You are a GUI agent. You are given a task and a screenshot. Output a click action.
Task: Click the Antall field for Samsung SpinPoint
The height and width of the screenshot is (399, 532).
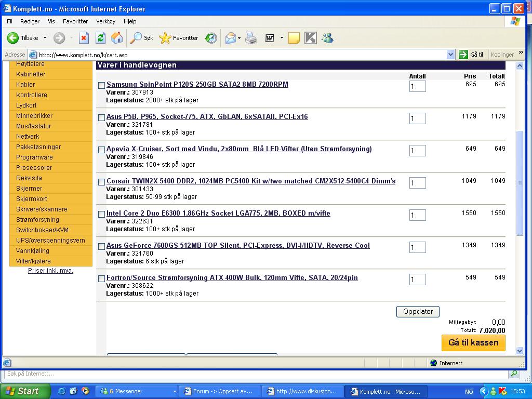point(417,86)
